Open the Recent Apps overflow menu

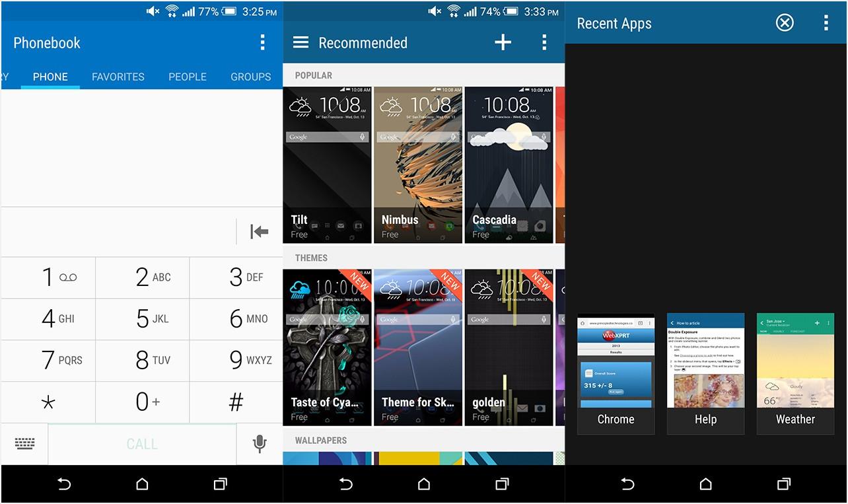coord(826,23)
